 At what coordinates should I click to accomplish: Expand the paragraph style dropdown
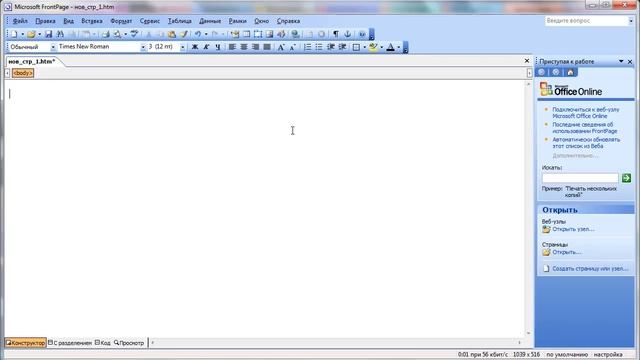(x=53, y=47)
